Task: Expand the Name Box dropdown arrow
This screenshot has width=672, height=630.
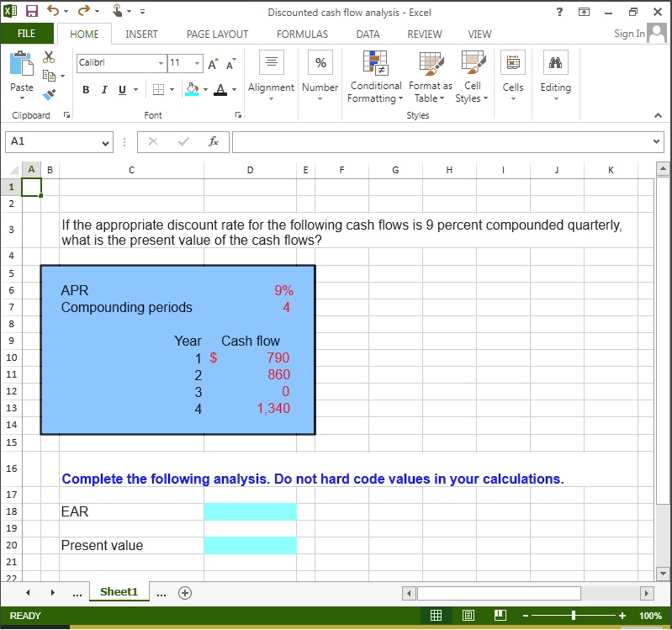Action: pos(106,143)
